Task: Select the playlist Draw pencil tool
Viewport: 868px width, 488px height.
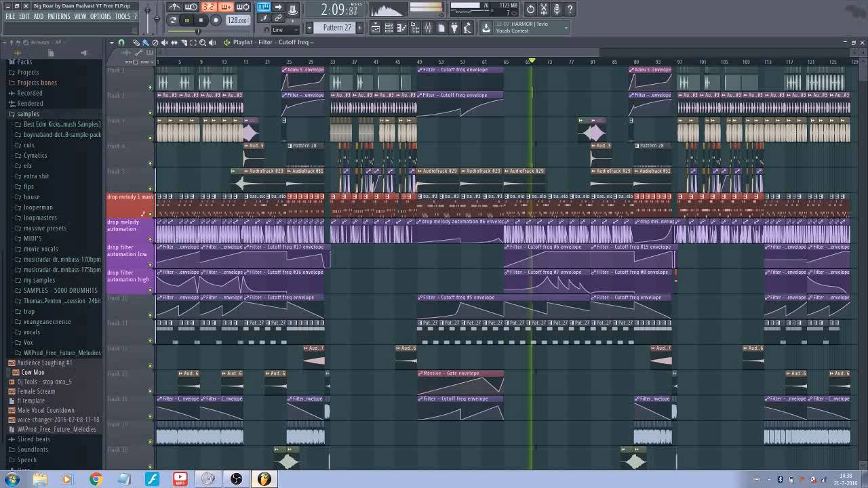Action: [136, 42]
